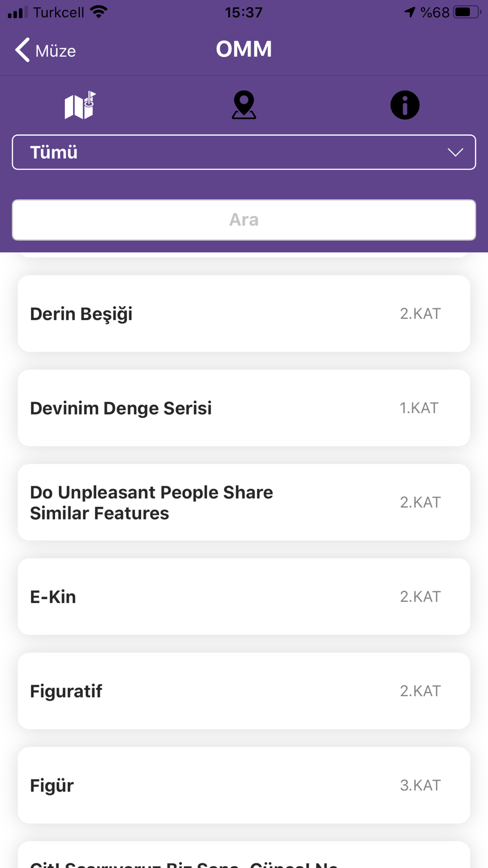This screenshot has width=488, height=868.
Task: Tap the back chevron to Müze
Action: [x=22, y=50]
